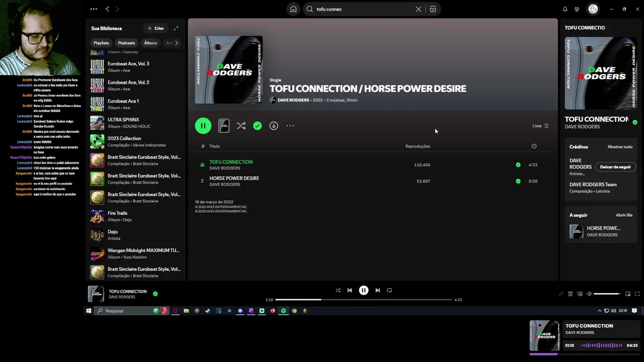Toggle the saved checkmark in the now playing panel
Image resolution: width=644 pixels, height=362 pixels.
pyautogui.click(x=635, y=122)
